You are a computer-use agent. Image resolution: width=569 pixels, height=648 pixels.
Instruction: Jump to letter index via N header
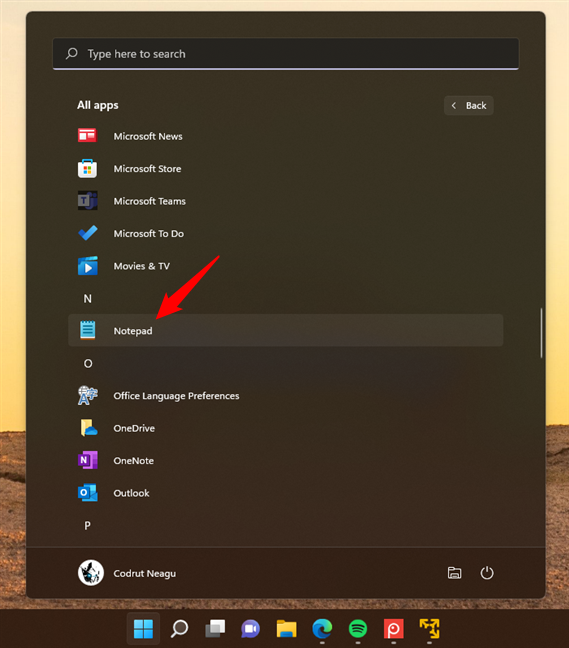[x=88, y=298]
